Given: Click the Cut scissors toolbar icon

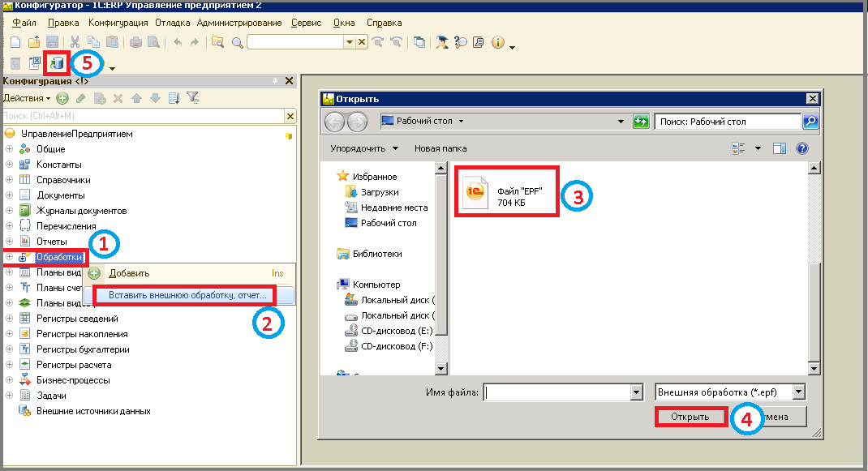Looking at the screenshot, I should tap(75, 42).
